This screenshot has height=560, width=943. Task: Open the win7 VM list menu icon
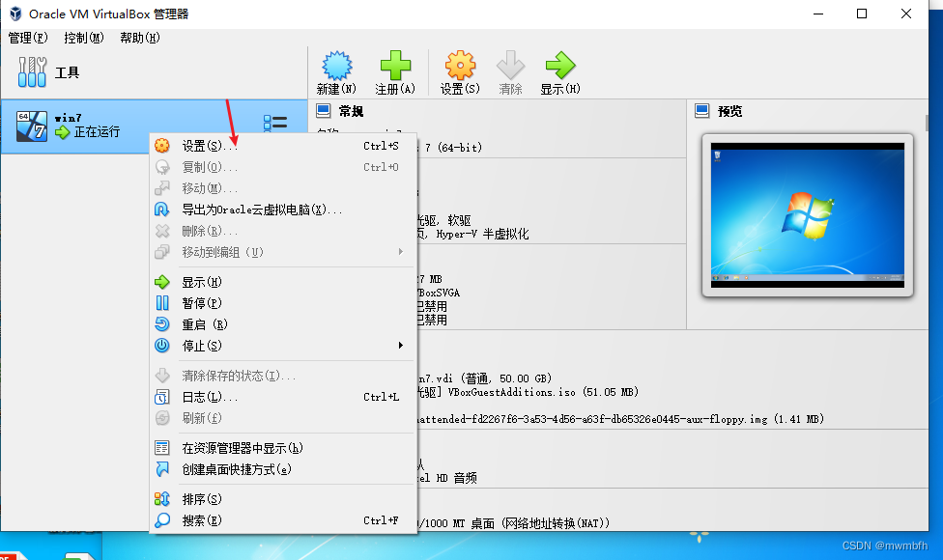coord(274,124)
